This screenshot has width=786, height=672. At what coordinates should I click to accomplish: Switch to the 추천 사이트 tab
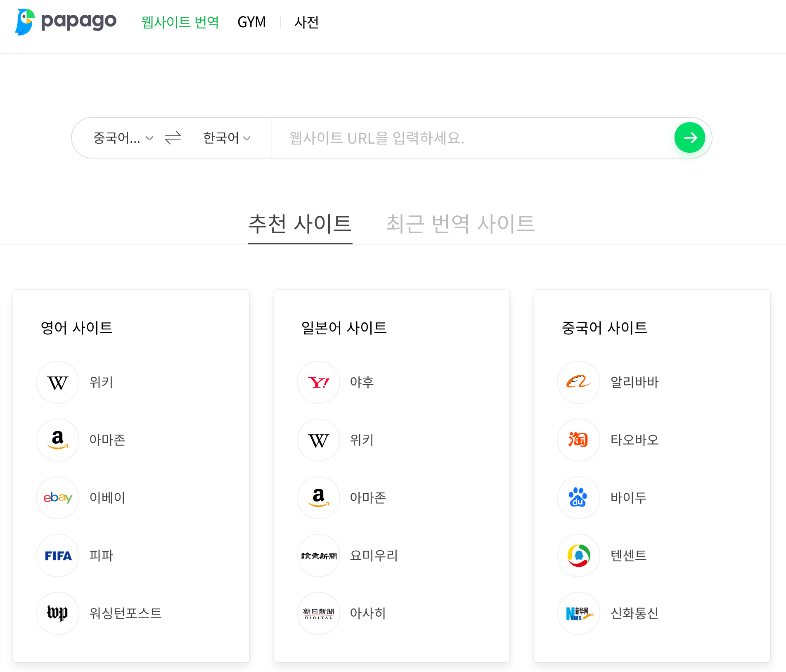pyautogui.click(x=300, y=224)
